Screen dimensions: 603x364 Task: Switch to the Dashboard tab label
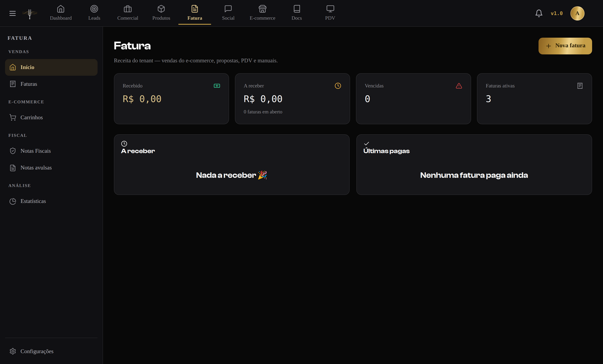(x=61, y=18)
